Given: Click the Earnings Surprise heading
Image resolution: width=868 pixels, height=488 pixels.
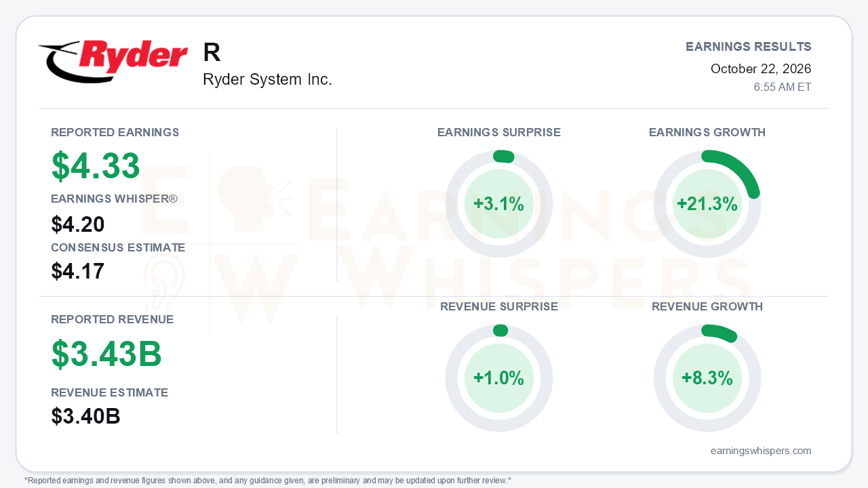Looking at the screenshot, I should [x=499, y=132].
